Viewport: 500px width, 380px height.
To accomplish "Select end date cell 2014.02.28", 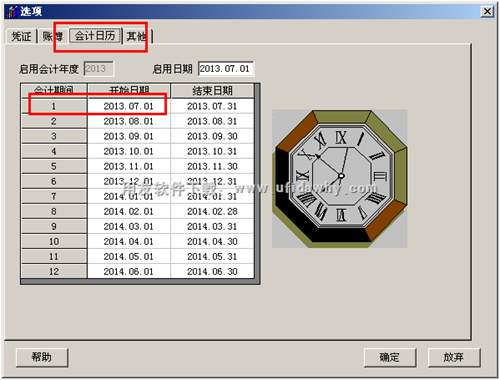I will tap(212, 211).
